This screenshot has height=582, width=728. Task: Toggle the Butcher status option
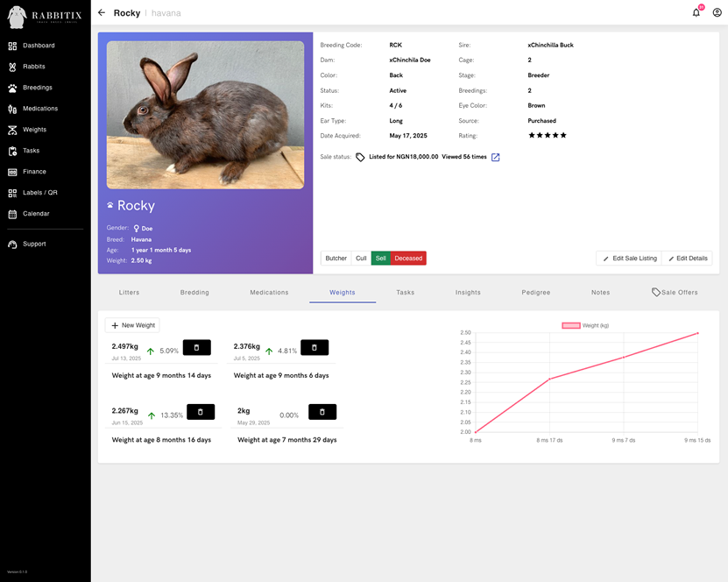336,259
